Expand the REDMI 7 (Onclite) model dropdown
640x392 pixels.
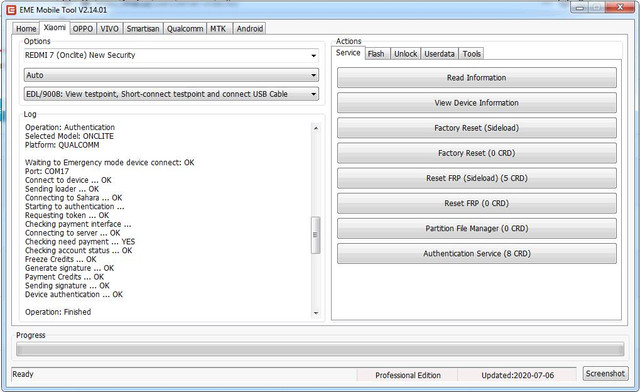(313, 56)
